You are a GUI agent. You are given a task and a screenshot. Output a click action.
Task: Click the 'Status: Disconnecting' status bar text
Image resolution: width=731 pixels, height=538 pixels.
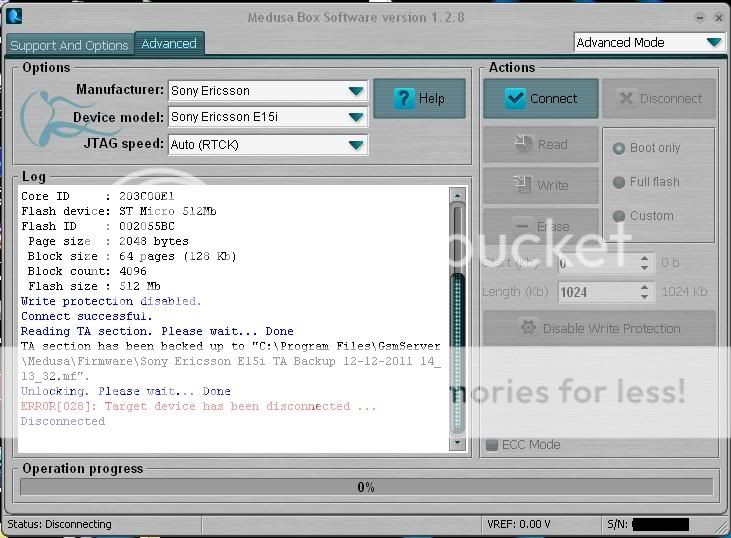[x=60, y=524]
